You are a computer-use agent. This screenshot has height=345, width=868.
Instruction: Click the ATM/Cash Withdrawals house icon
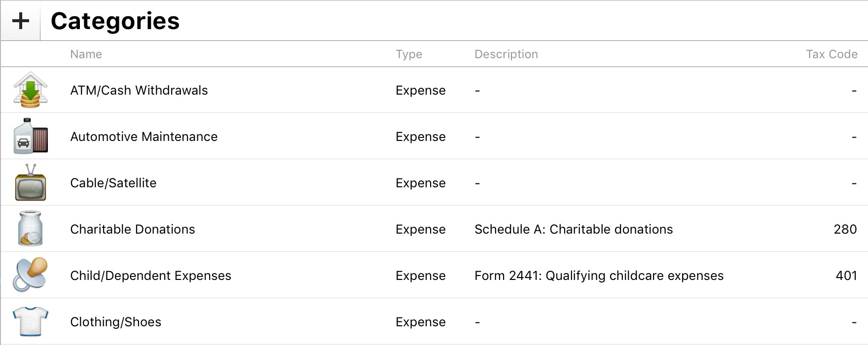pos(31,90)
